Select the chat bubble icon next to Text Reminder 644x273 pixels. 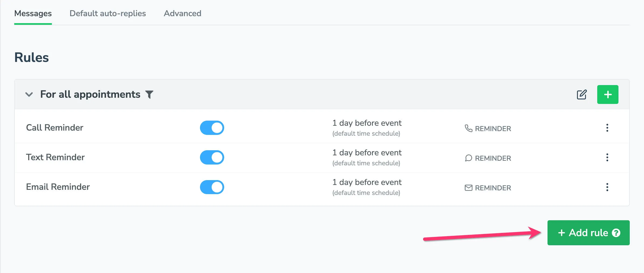468,158
